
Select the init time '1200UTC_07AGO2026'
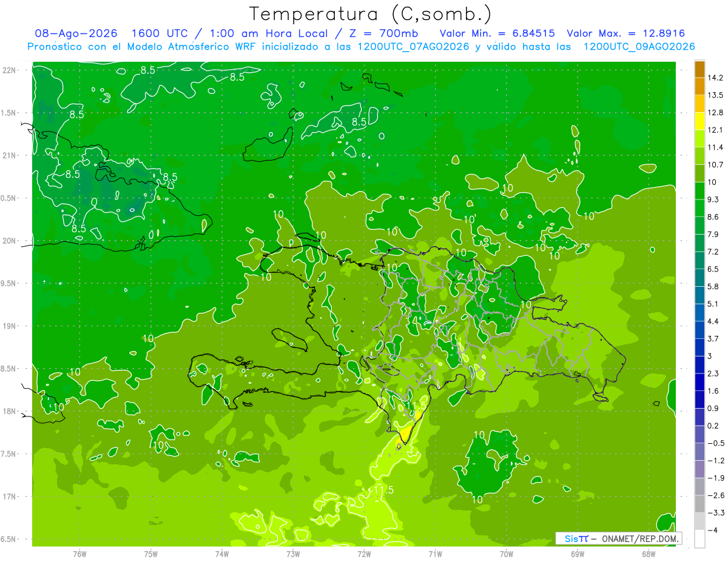pyautogui.click(x=413, y=47)
